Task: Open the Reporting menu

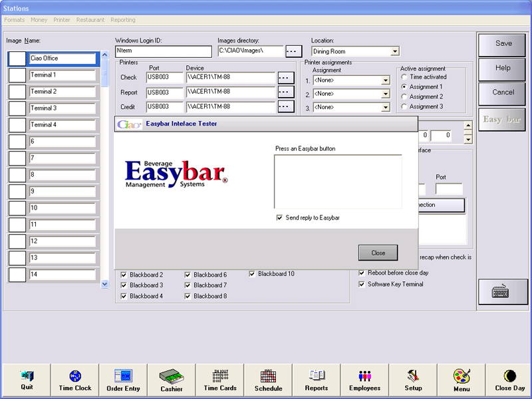Action: coord(122,20)
